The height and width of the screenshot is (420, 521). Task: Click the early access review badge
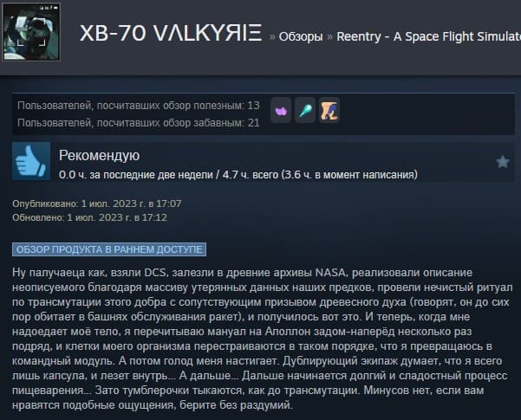tap(109, 249)
